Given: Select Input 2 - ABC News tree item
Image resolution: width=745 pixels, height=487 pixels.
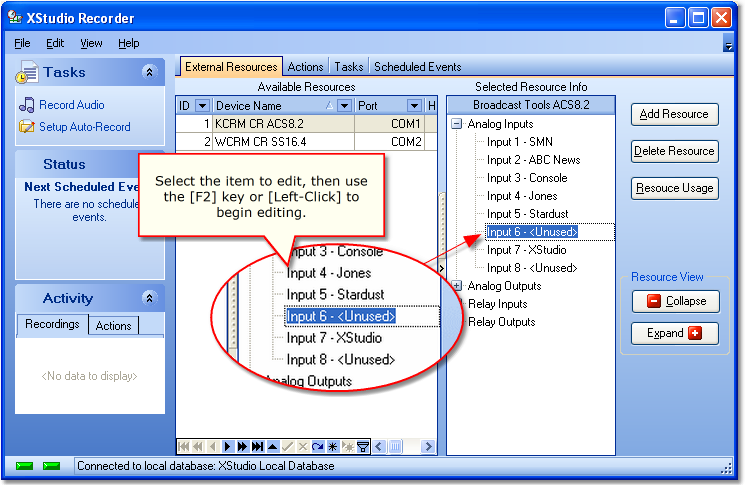Looking at the screenshot, I should coord(534,160).
